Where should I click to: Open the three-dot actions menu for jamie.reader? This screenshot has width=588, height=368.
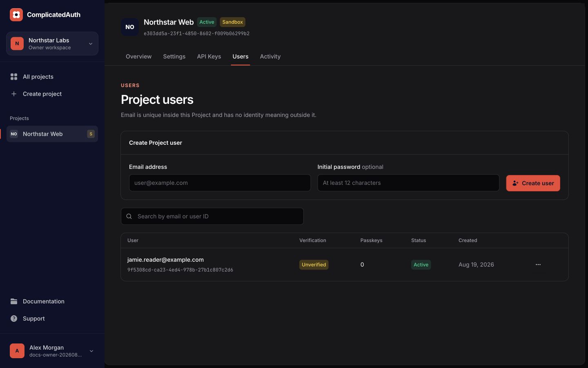538,265
